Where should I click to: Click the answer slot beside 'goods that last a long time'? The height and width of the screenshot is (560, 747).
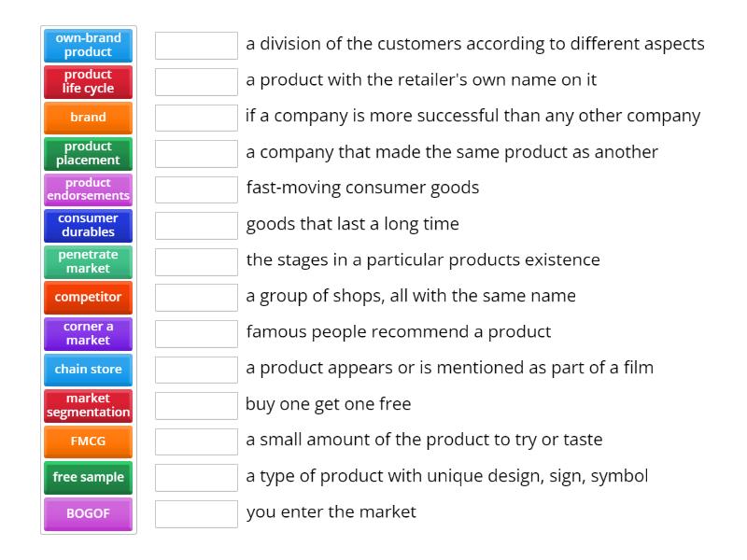tap(196, 224)
